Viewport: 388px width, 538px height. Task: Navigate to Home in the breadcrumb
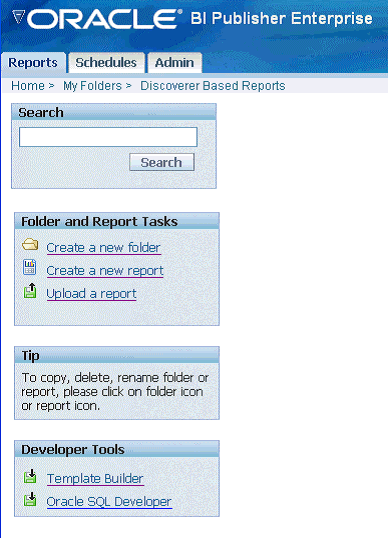pos(28,86)
